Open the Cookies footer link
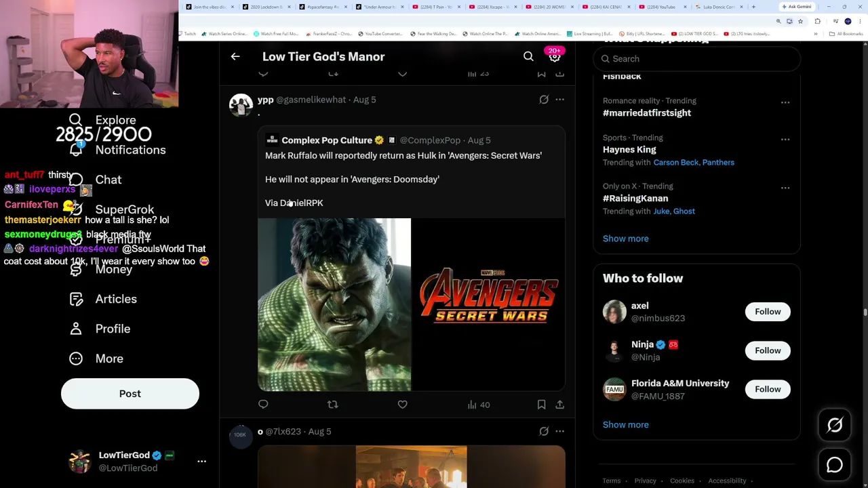 tap(682, 481)
